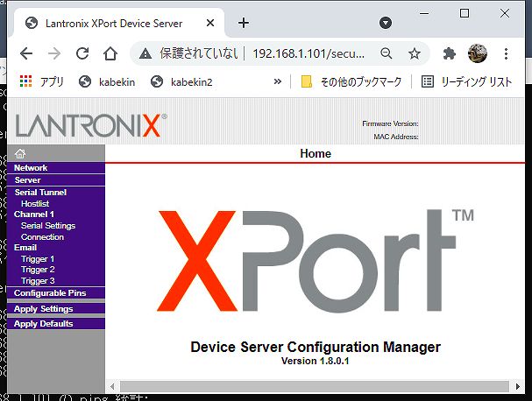Maximize the browser window
The width and height of the screenshot is (532, 401).
(x=465, y=13)
